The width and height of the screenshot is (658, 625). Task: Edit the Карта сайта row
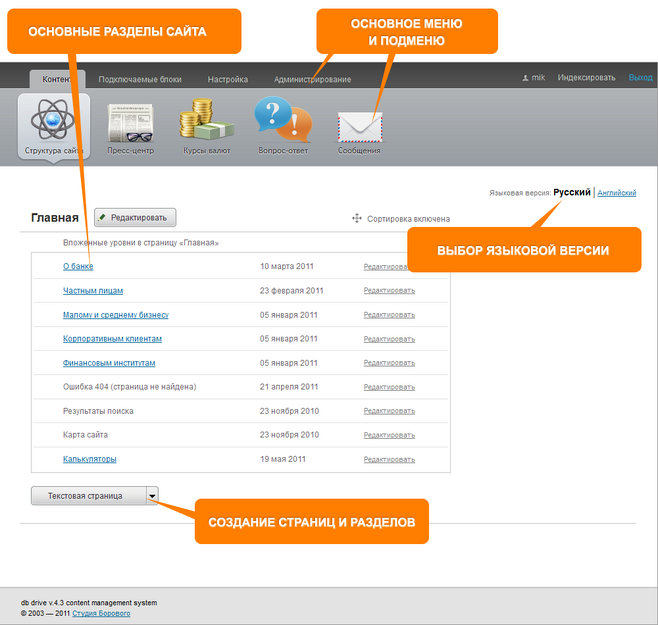click(x=389, y=435)
